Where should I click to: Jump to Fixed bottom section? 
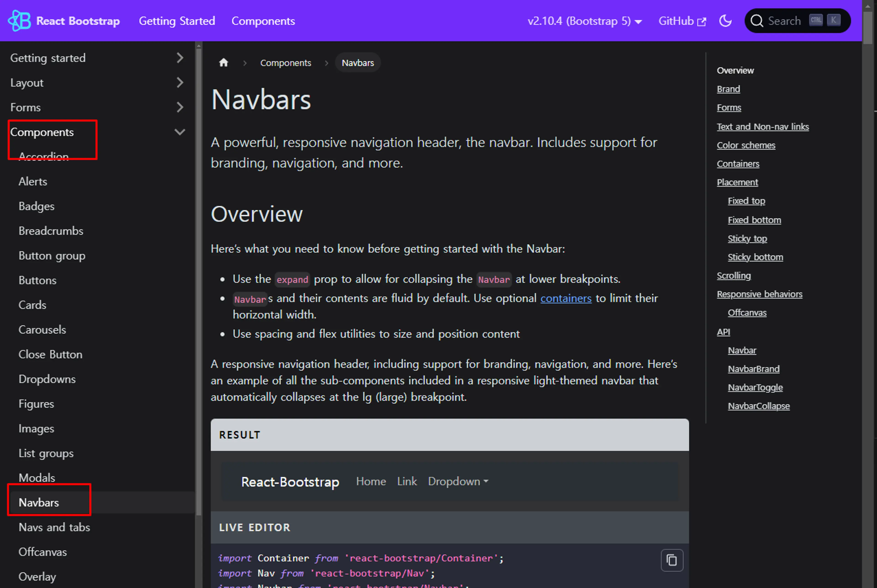[x=754, y=220]
